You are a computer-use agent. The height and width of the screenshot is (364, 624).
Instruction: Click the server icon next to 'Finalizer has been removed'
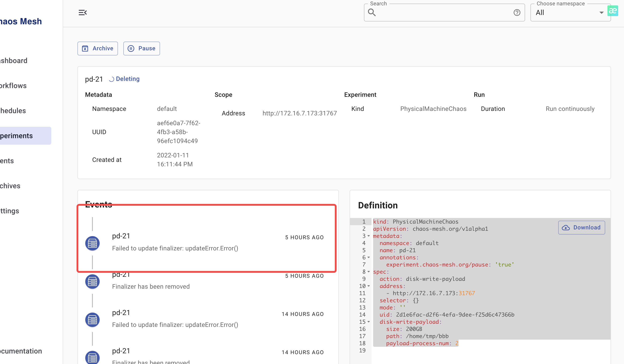(92, 281)
